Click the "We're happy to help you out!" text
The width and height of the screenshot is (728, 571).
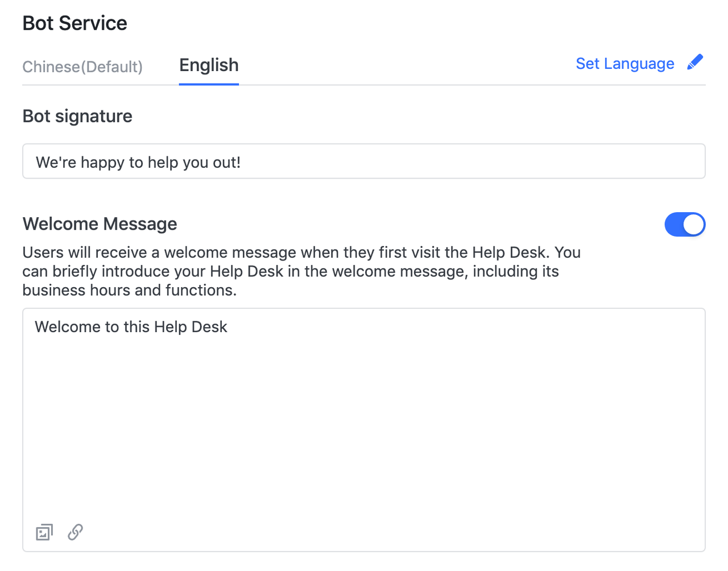tap(138, 163)
